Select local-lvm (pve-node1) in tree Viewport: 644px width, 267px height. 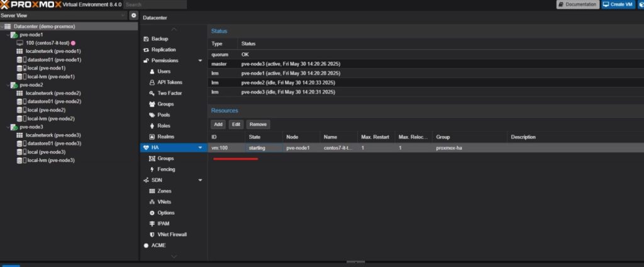[x=51, y=77]
